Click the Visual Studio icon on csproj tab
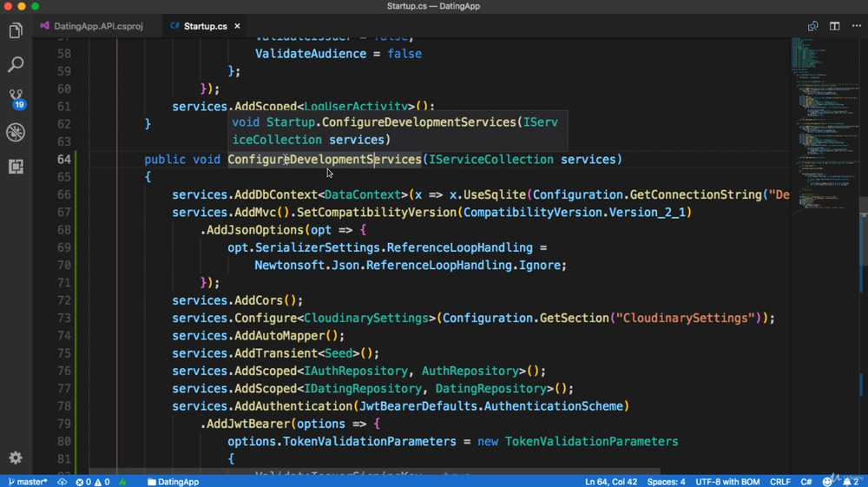Image resolution: width=868 pixels, height=487 pixels. pos(44,26)
